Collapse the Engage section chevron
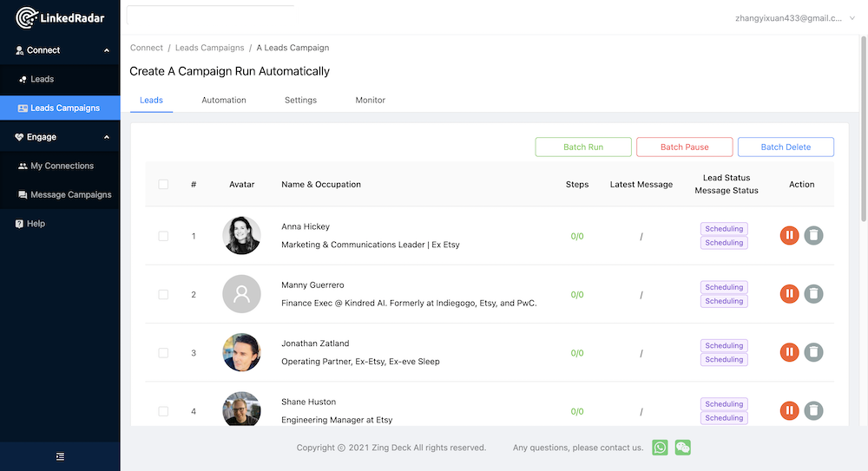Image resolution: width=868 pixels, height=471 pixels. tap(107, 137)
